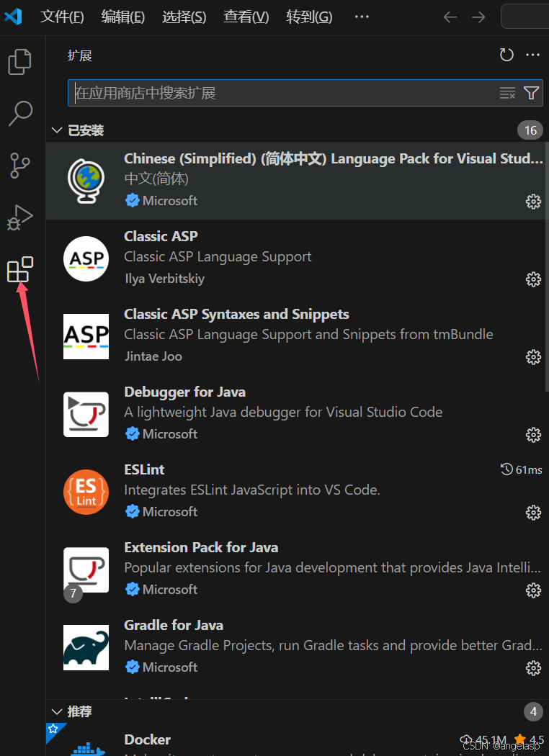Click Microsoft publisher under Gradle for Java
This screenshot has width=549, height=756.
[170, 667]
